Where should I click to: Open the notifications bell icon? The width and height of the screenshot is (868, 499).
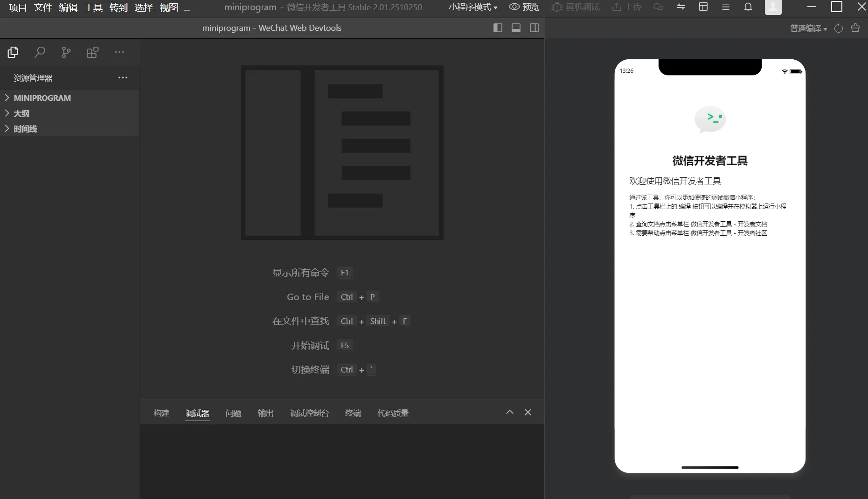[748, 7]
